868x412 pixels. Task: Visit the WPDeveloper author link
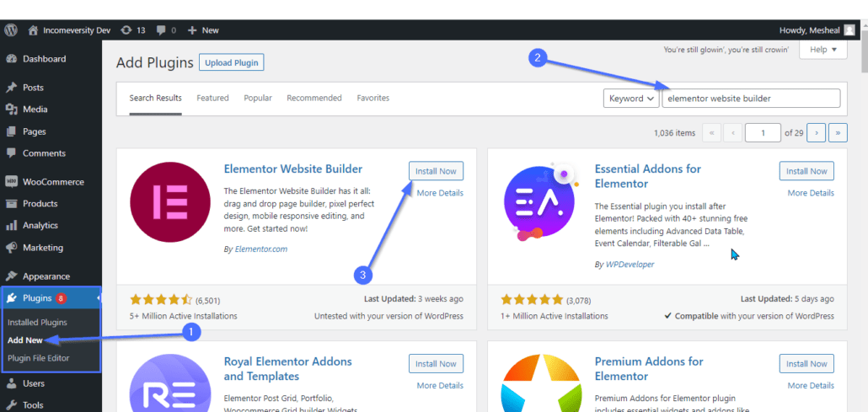pos(630,265)
